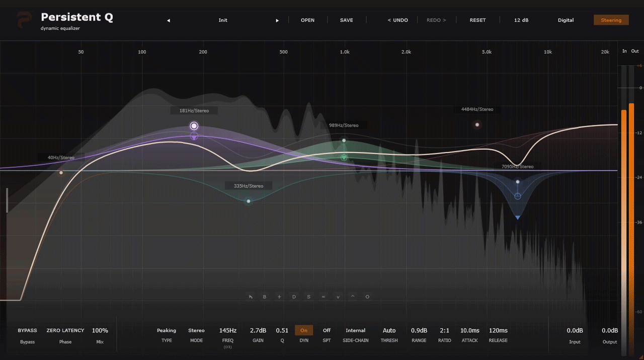Screen dimensions: 644x360
Task: Click the D icon in band toolbar
Action: tap(294, 297)
